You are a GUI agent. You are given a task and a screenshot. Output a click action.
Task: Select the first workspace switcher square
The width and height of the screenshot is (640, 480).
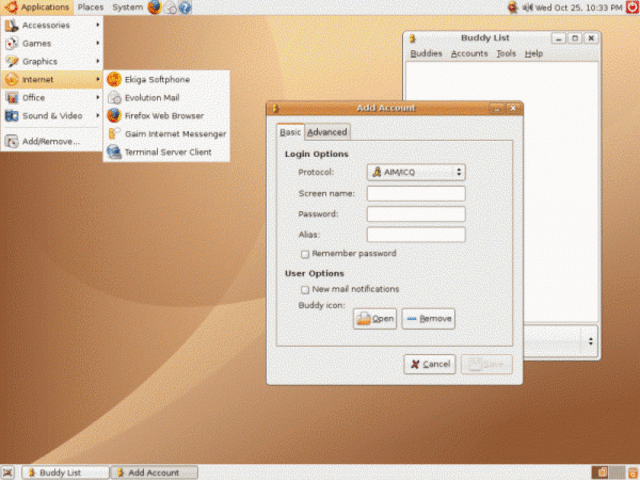[x=601, y=472]
